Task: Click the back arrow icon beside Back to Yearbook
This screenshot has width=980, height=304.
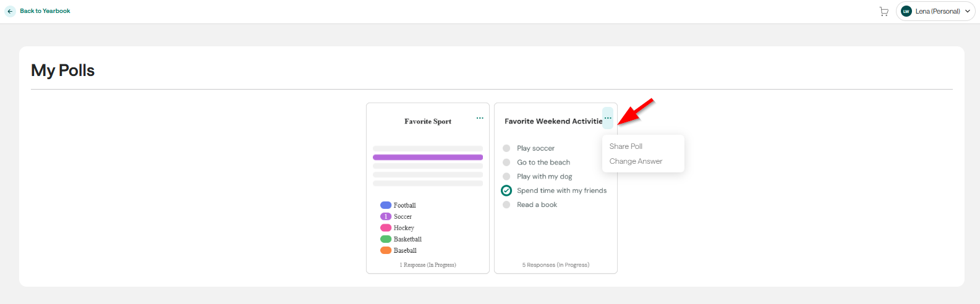Action: point(10,11)
